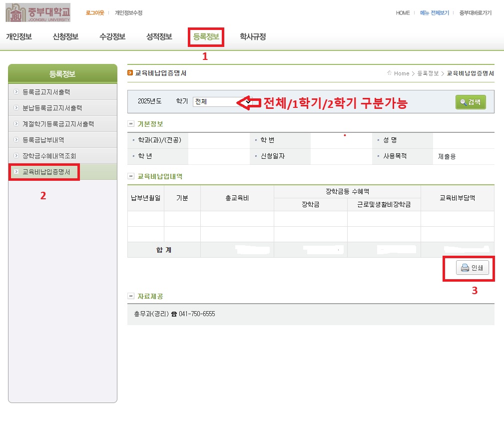Open 등록금고지서출력 from the sidebar
504x436 pixels.
pos(46,92)
